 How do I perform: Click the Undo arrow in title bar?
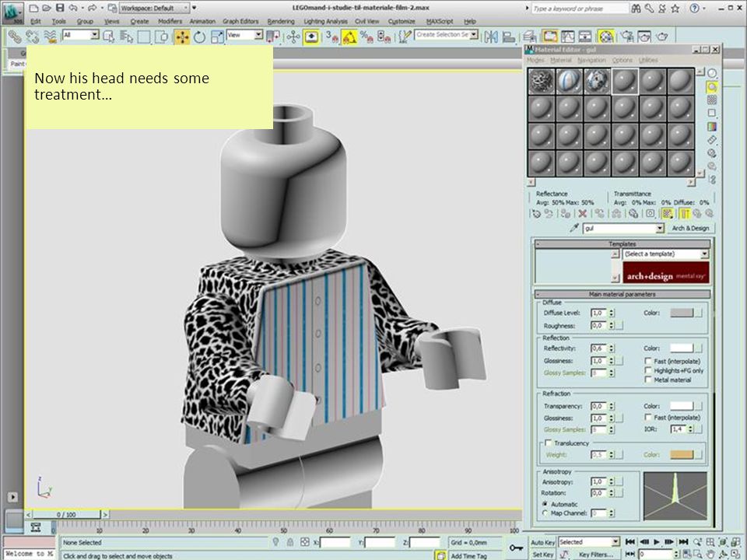click(73, 8)
